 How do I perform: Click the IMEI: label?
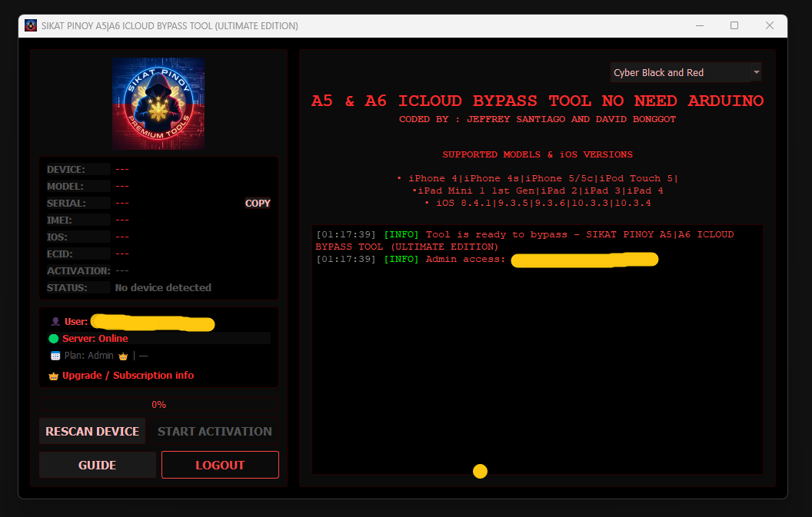tap(59, 220)
